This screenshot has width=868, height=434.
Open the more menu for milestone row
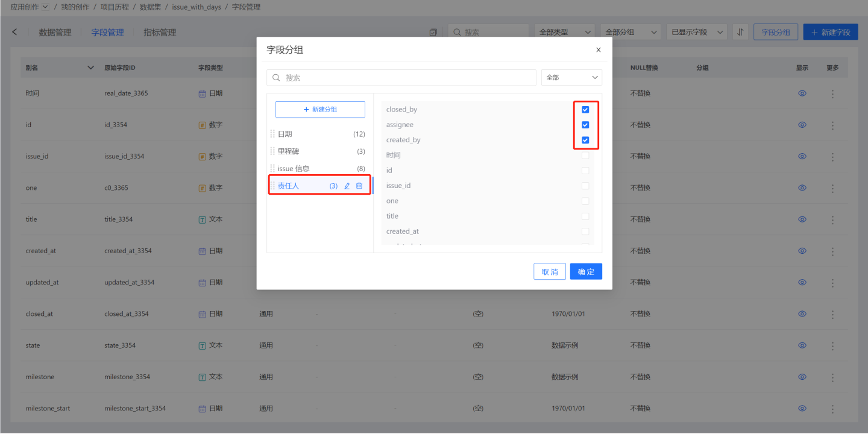click(x=832, y=377)
